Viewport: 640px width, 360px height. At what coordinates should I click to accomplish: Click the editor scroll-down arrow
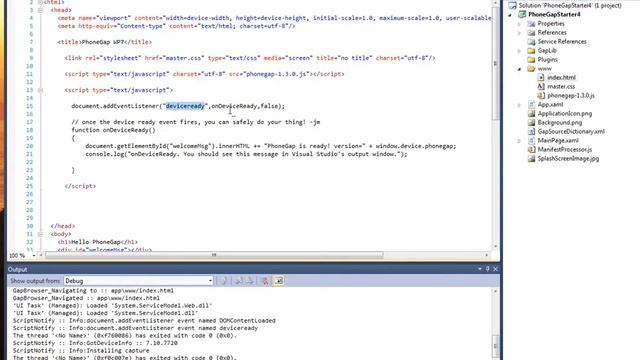point(496,247)
